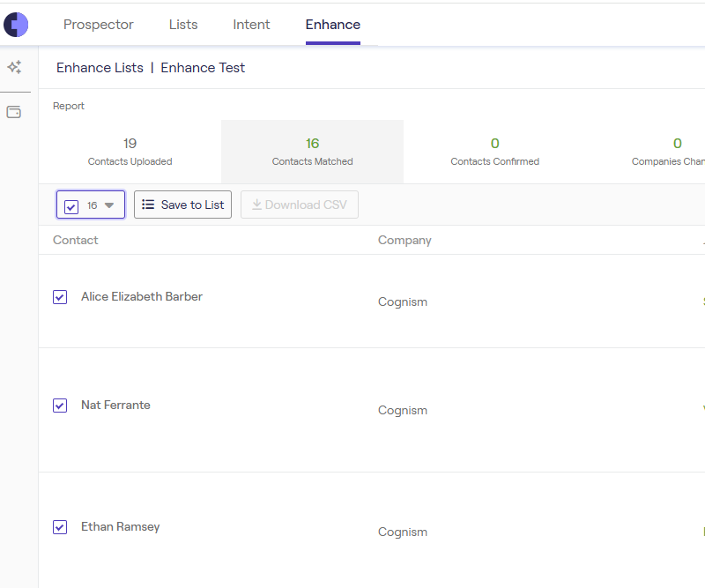The width and height of the screenshot is (705, 588).
Task: Open contact Ethan Ramsey
Action: coord(121,527)
